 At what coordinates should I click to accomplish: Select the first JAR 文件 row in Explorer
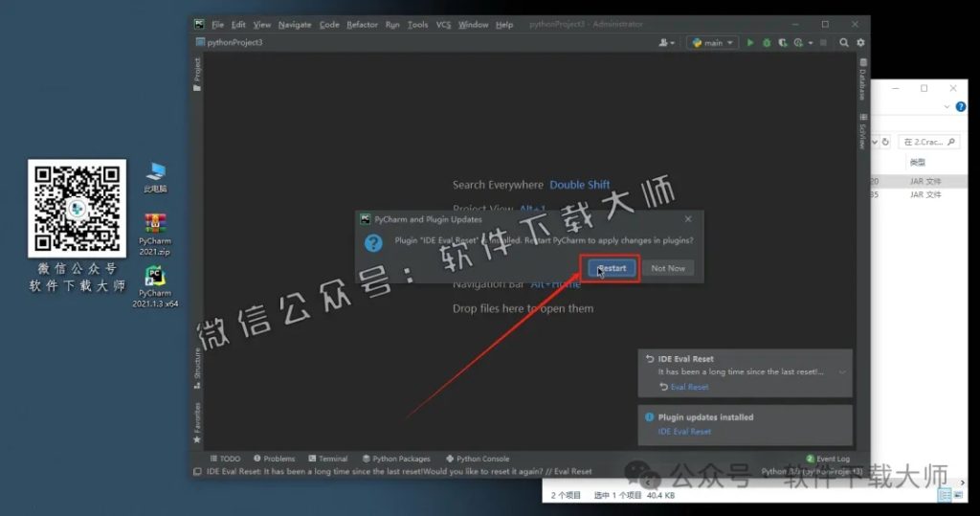(918, 181)
